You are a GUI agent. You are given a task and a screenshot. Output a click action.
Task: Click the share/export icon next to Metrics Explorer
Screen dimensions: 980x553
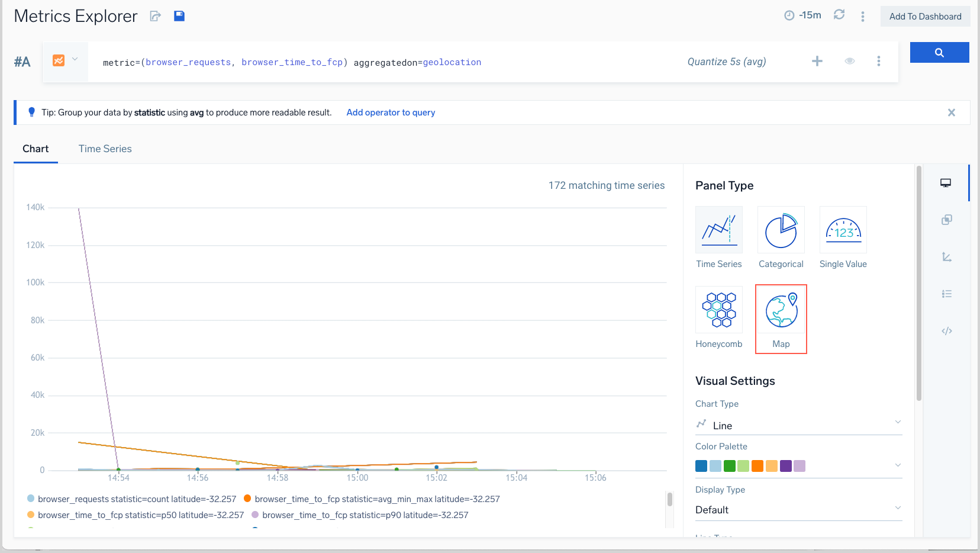coord(155,16)
